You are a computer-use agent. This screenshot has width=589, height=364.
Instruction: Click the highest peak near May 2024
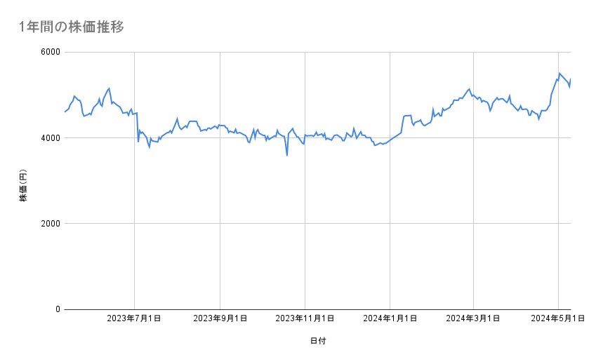pyautogui.click(x=560, y=73)
